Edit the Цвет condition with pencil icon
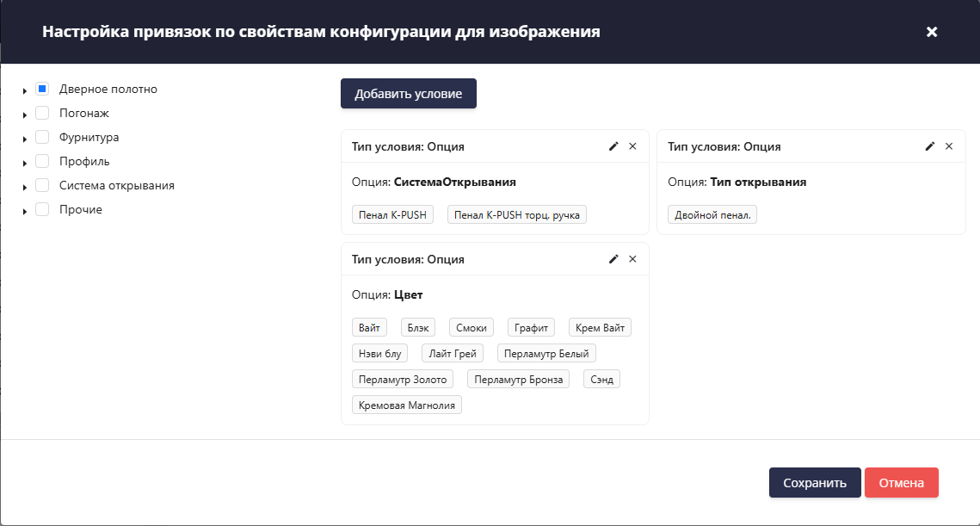The width and height of the screenshot is (980, 526). (x=613, y=258)
